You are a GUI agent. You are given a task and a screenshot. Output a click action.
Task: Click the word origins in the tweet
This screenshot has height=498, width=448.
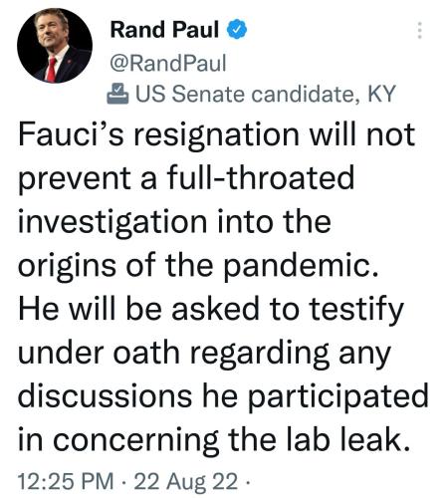coord(67,266)
